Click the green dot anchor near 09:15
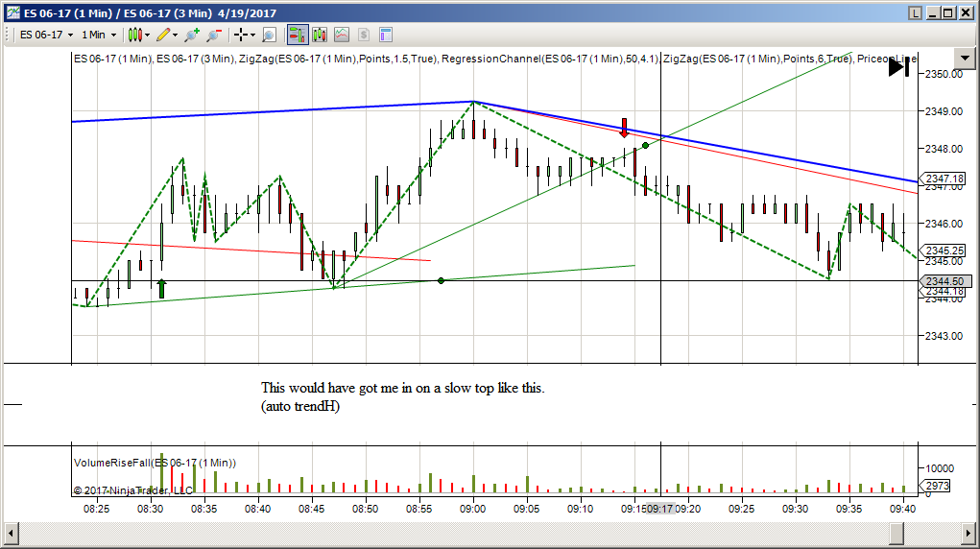This screenshot has width=980, height=549. coord(646,146)
